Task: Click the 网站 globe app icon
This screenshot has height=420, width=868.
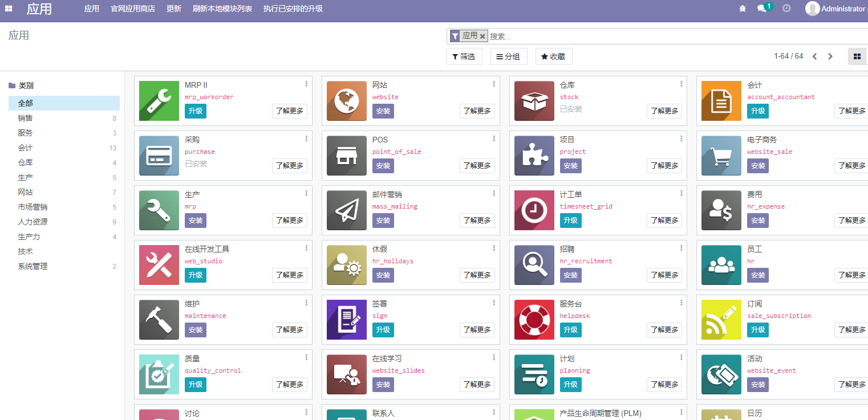Action: (347, 101)
